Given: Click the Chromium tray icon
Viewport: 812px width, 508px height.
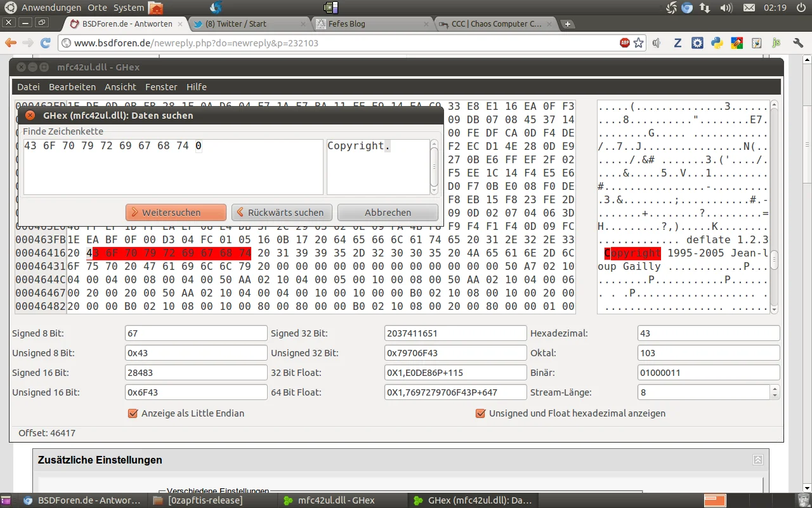Looking at the screenshot, I should 687,8.
